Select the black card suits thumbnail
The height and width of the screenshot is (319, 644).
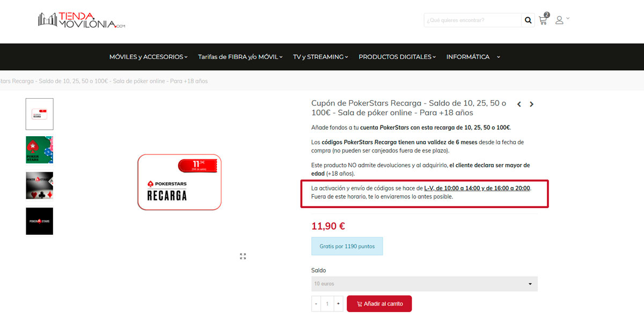coord(39,185)
